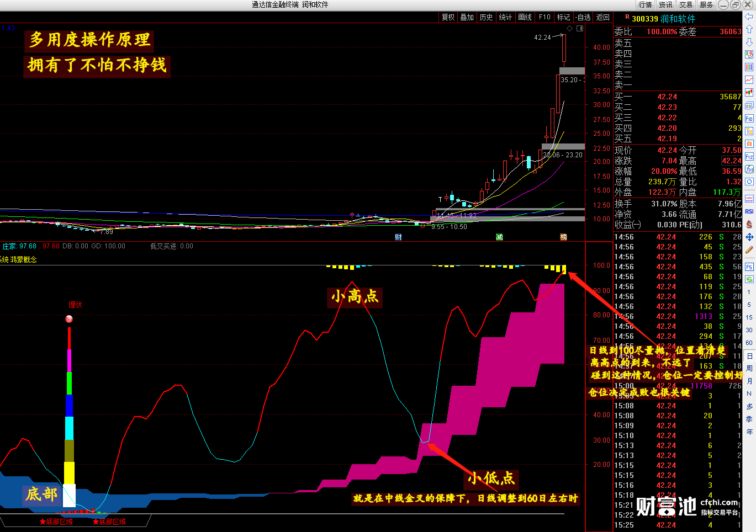Select the 多 multi-period option
756x532 pixels.
tap(749, 406)
